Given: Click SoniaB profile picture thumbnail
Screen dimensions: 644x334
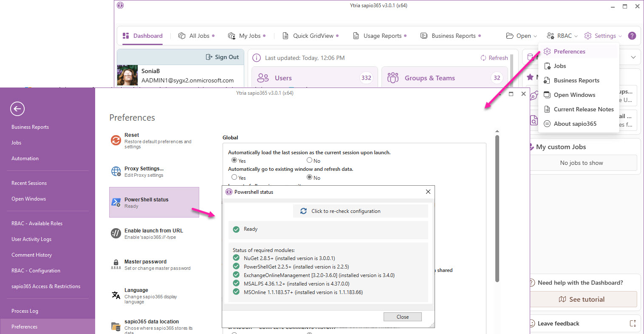Looking at the screenshot, I should point(127,76).
